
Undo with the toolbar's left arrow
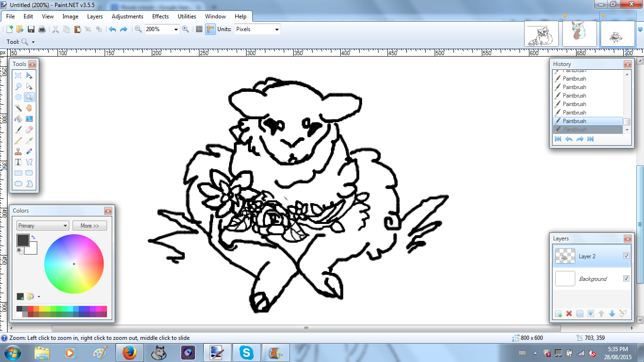click(x=112, y=29)
